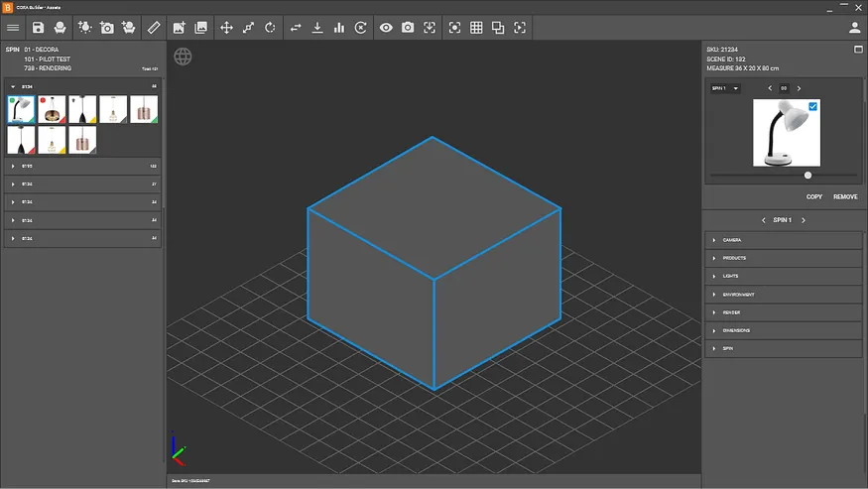Open the user profile icon
The height and width of the screenshot is (489, 868).
pos(855,28)
